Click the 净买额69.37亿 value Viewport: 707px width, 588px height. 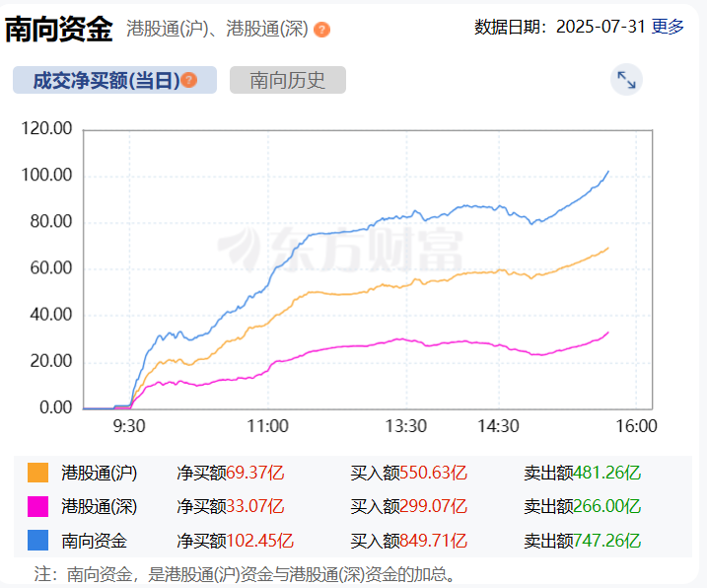231,473
